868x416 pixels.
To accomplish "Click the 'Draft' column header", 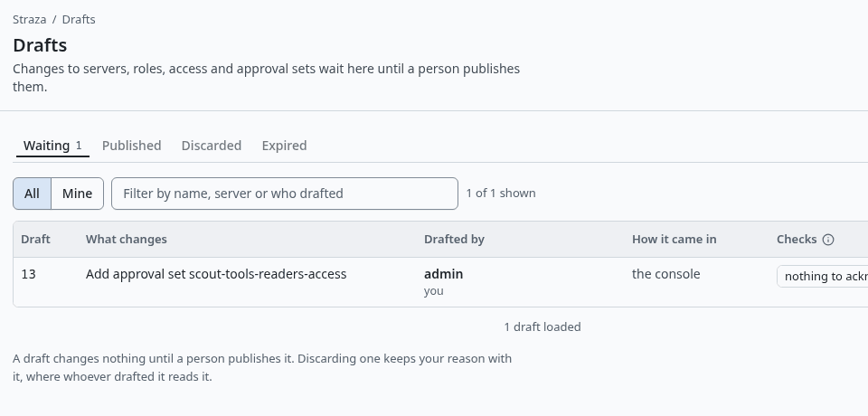I will (x=35, y=240).
